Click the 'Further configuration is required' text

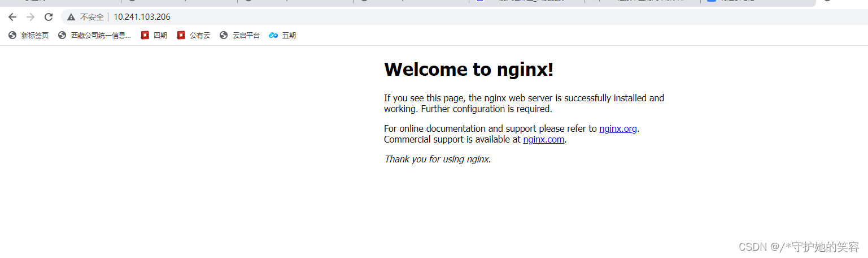(487, 109)
